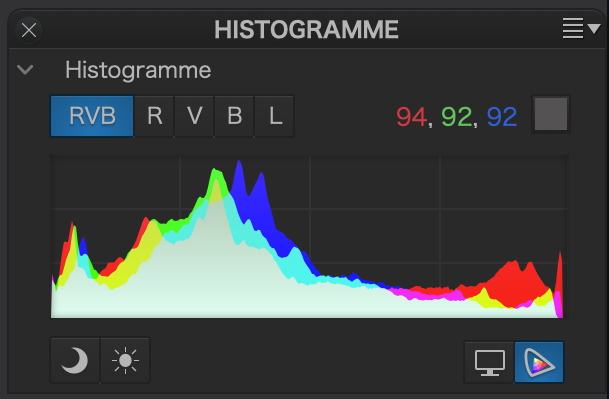Click the green value 92
The height and width of the screenshot is (399, 609).
[457, 117]
